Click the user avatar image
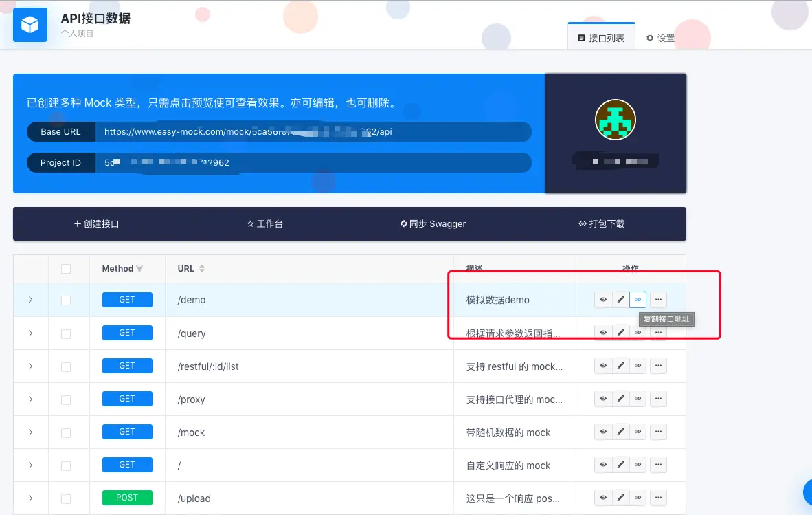The height and width of the screenshot is (515, 812). (x=616, y=120)
